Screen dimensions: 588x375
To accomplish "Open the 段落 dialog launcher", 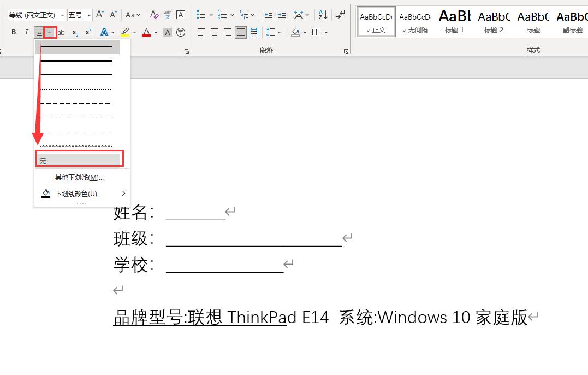I will [x=346, y=51].
